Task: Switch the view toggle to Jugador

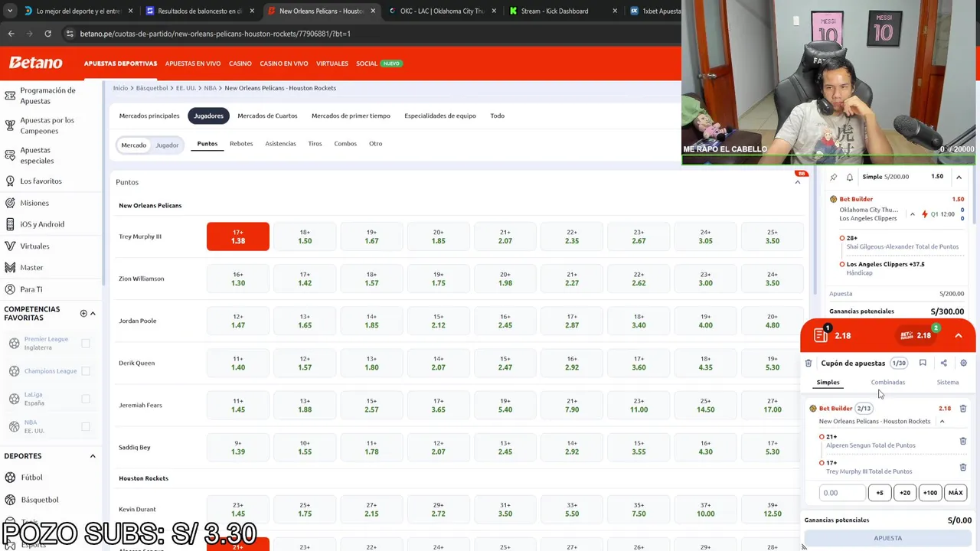Action: click(x=167, y=145)
